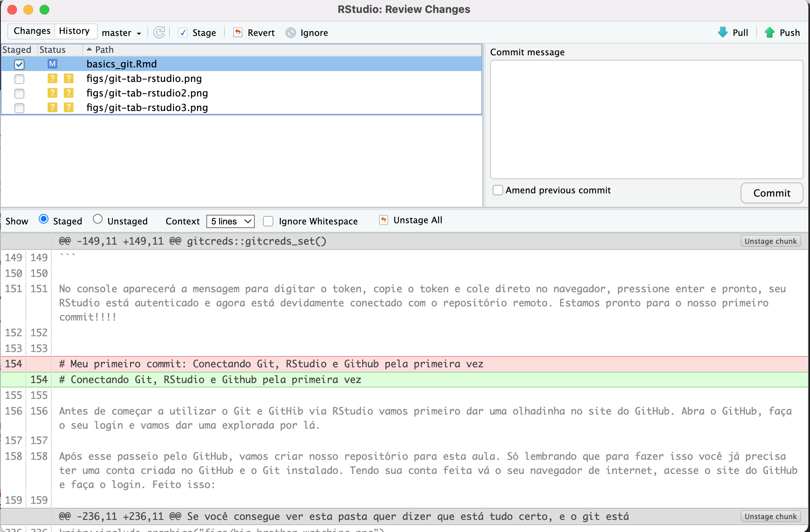The image size is (810, 532).
Task: Click the Push button label
Action: click(x=790, y=33)
